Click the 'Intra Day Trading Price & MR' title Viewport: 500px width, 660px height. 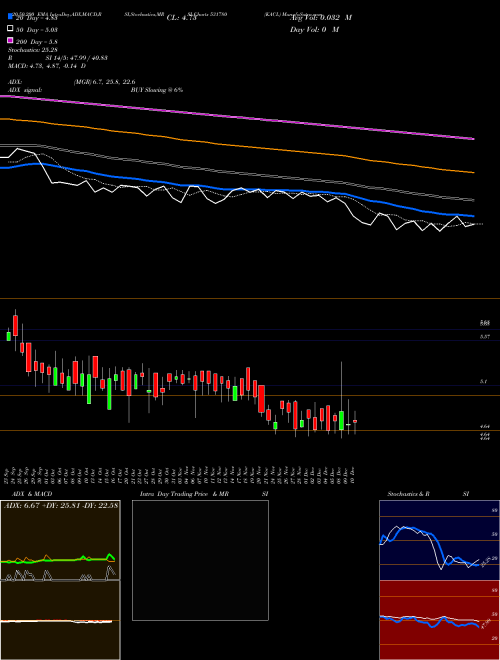pos(184,494)
